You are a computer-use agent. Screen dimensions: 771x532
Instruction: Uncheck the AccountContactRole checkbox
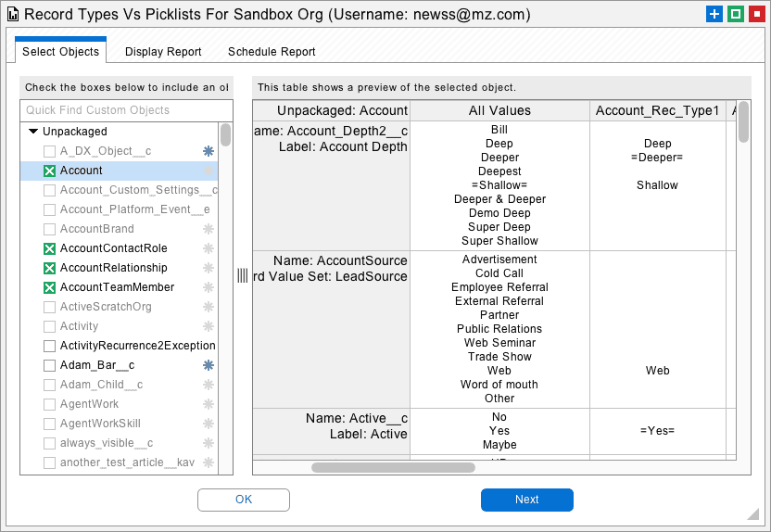pyautogui.click(x=49, y=248)
